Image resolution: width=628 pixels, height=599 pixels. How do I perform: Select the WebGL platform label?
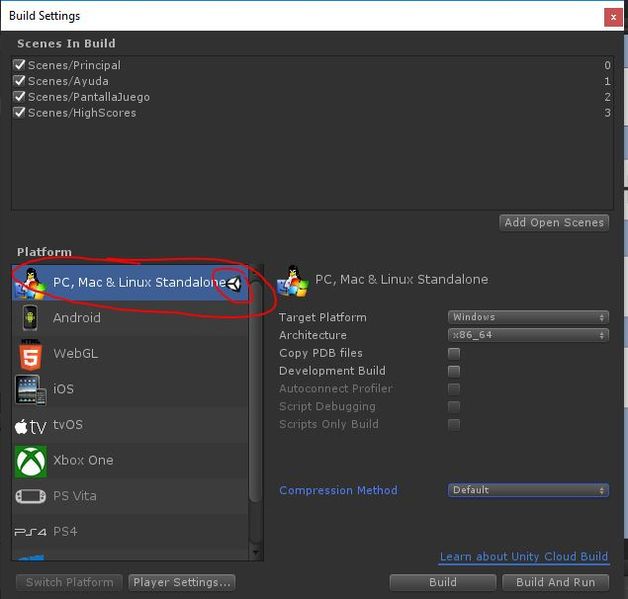pyautogui.click(x=76, y=354)
